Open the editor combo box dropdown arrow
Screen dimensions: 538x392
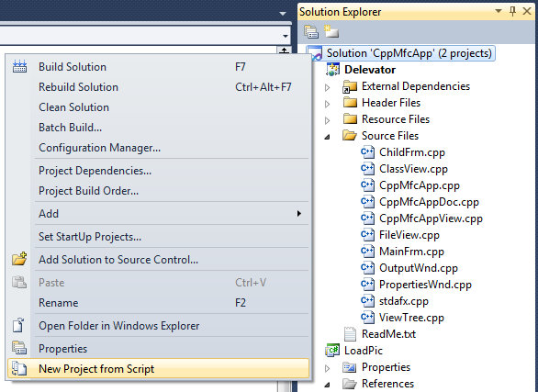click(x=286, y=36)
